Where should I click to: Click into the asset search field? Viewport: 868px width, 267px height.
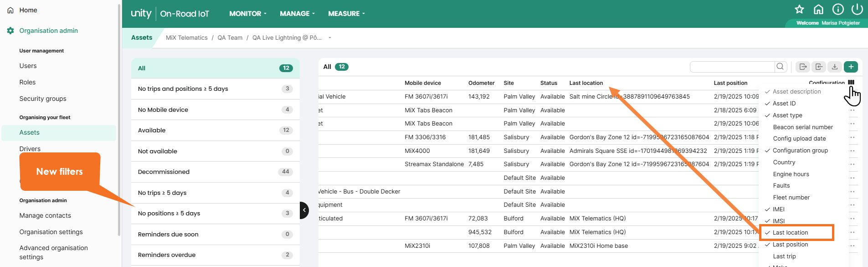[733, 67]
